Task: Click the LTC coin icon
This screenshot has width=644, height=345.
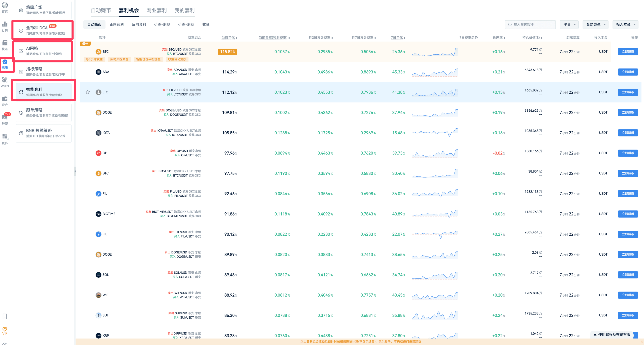Action: pyautogui.click(x=98, y=92)
